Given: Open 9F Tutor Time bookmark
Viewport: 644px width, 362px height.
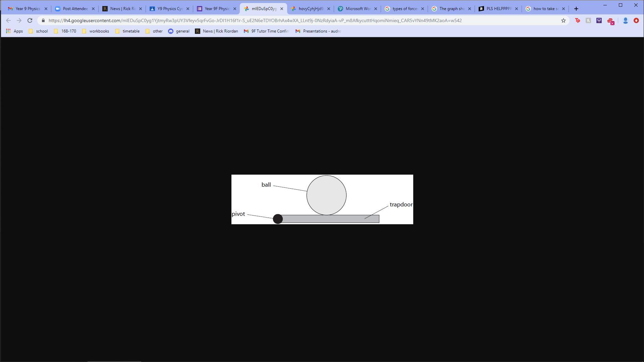Looking at the screenshot, I should 266,31.
